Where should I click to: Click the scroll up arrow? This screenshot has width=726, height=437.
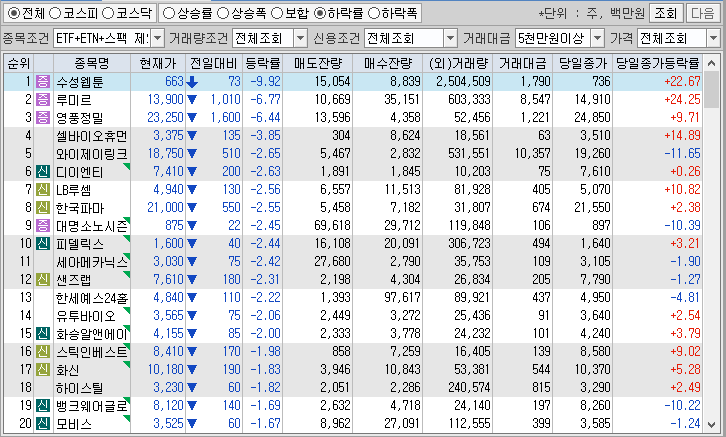711,63
